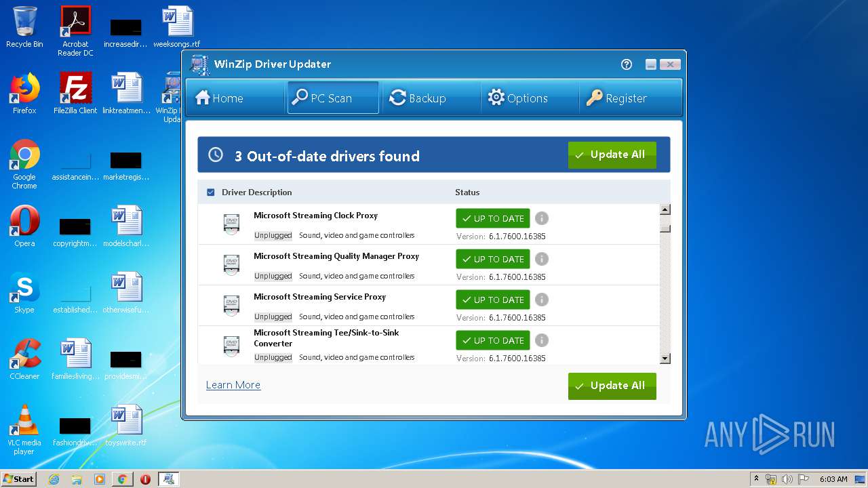This screenshot has width=868, height=488.
Task: Show info for Microsoft Streaming Clock Proxy
Action: click(x=542, y=218)
